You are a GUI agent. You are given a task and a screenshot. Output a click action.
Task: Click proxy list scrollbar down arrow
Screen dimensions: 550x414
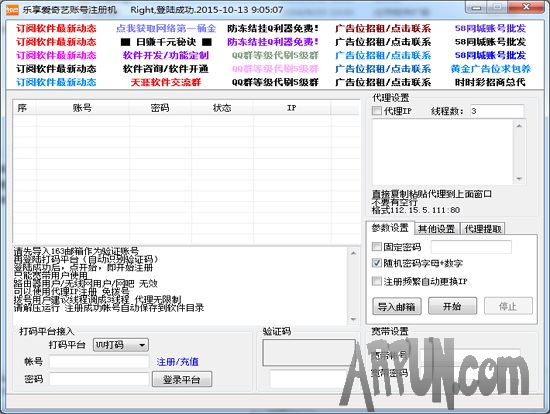[x=519, y=179]
